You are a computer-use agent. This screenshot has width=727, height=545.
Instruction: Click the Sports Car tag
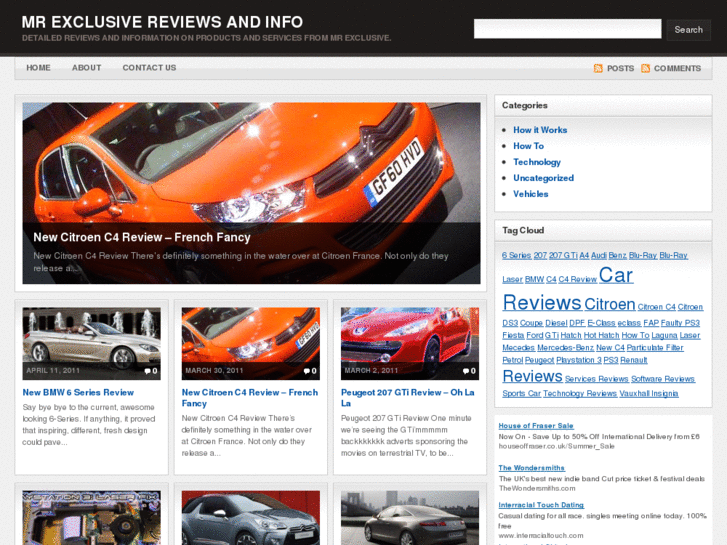coord(522,394)
